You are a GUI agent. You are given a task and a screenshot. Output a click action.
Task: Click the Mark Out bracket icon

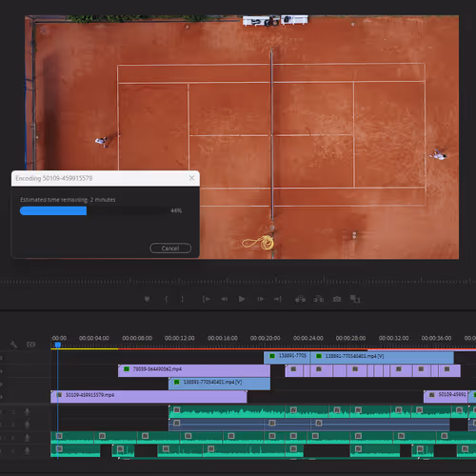[x=182, y=299]
